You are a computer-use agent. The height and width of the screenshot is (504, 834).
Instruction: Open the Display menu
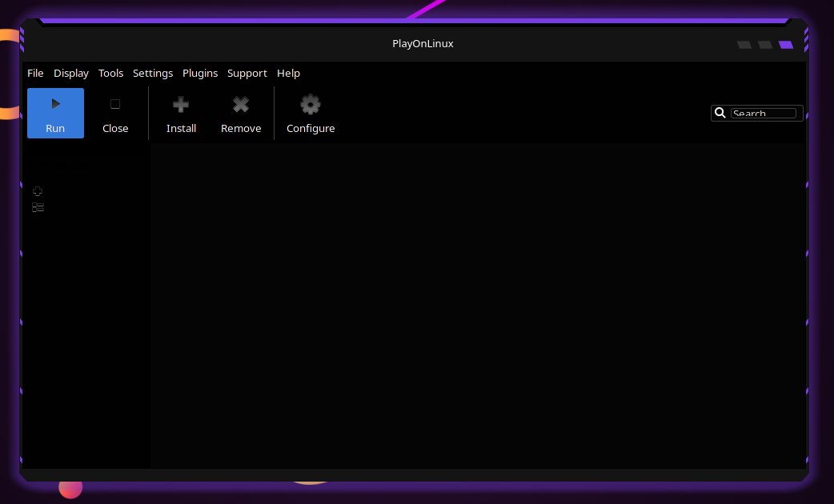[x=70, y=74]
